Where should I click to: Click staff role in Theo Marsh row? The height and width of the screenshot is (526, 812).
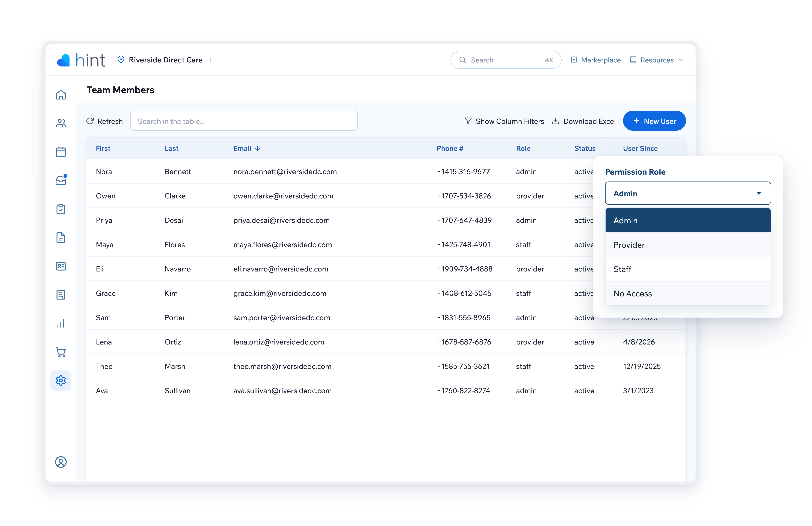click(x=523, y=366)
